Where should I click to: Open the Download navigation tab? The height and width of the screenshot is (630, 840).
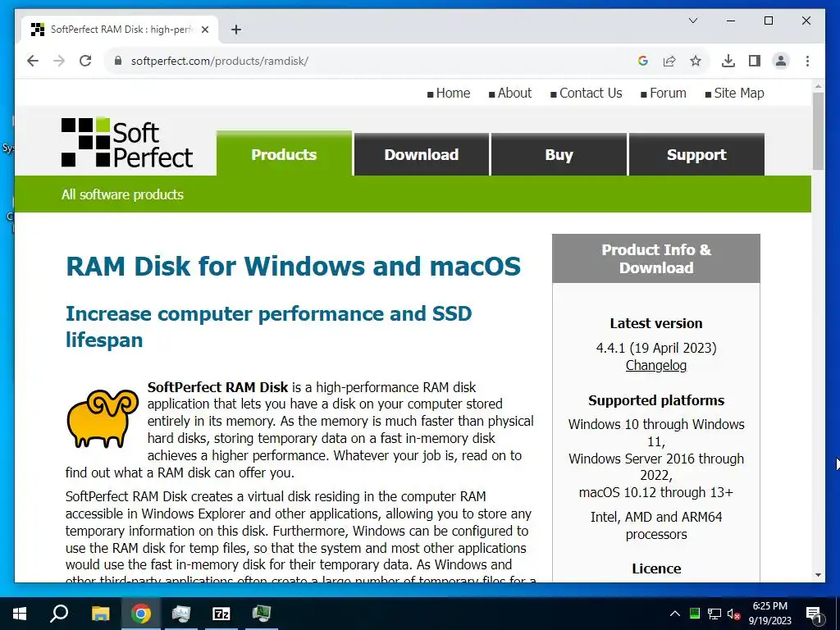tap(422, 154)
